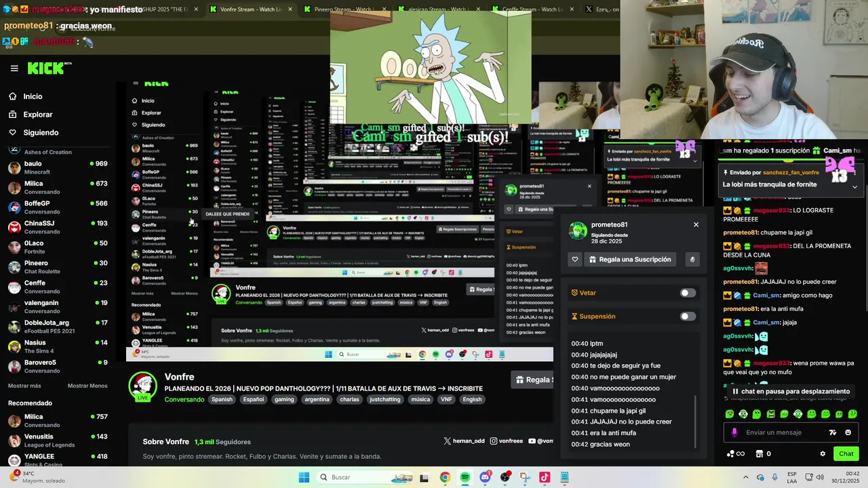
Task: Open recommended channel Venusitis
Action: (x=58, y=441)
